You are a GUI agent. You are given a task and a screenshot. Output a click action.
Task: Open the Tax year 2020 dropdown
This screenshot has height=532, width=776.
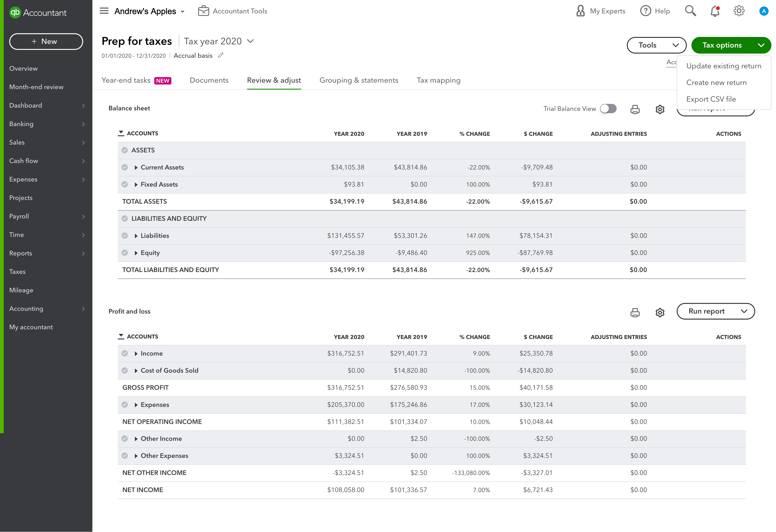pyautogui.click(x=219, y=41)
